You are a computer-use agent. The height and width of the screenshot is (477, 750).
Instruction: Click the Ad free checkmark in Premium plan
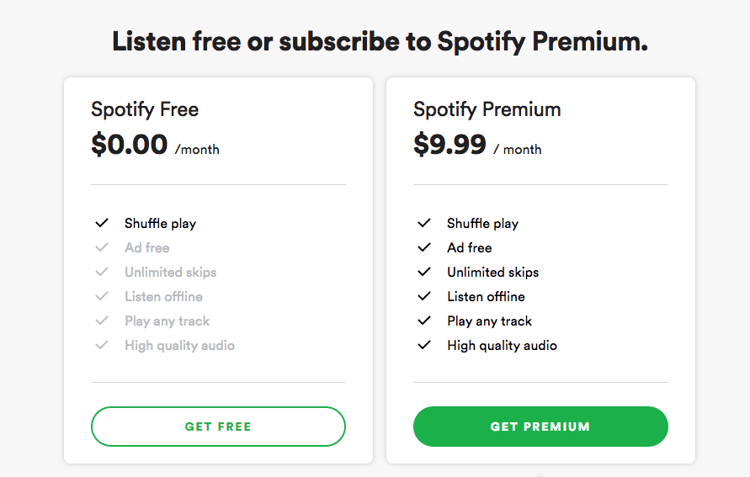coord(424,248)
